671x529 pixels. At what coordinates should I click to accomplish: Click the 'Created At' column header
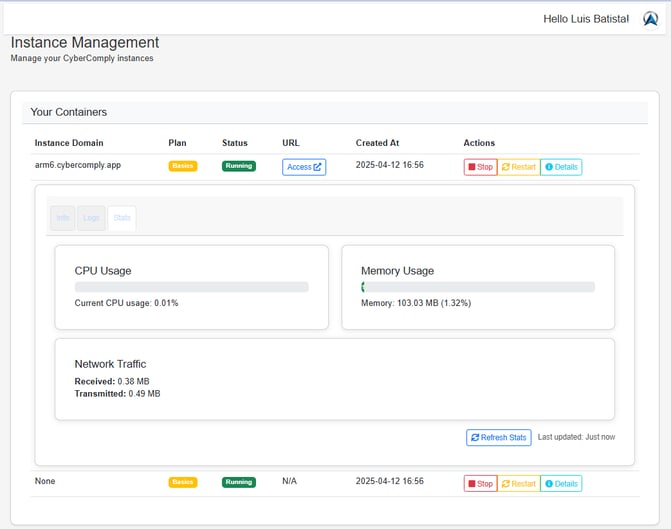pos(377,143)
